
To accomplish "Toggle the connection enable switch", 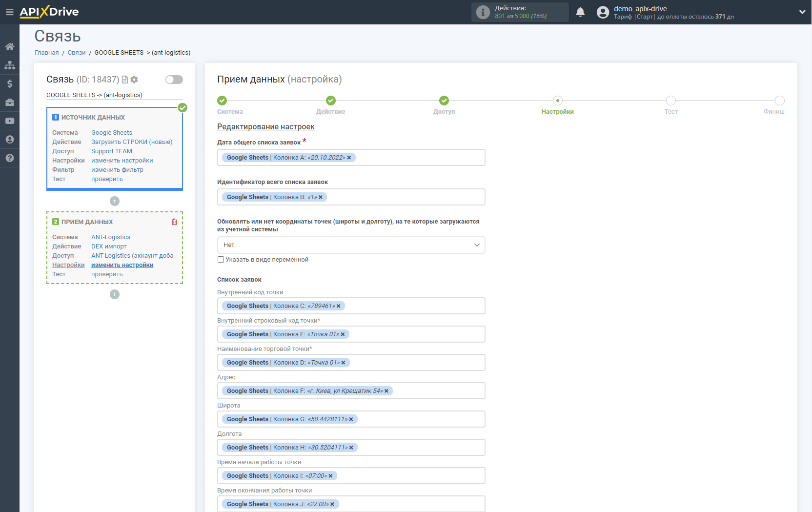I will 174,80.
